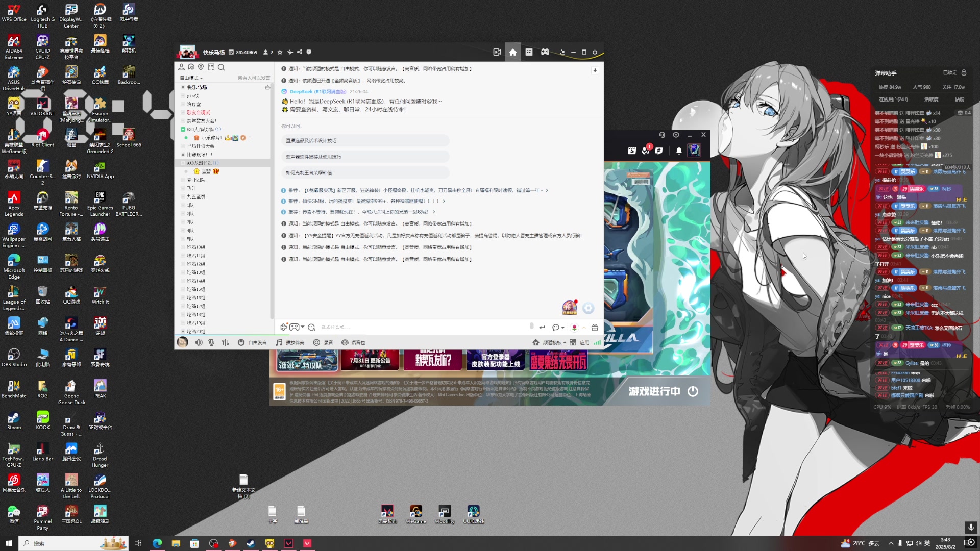Click the notification bell in game client window

pos(679,151)
